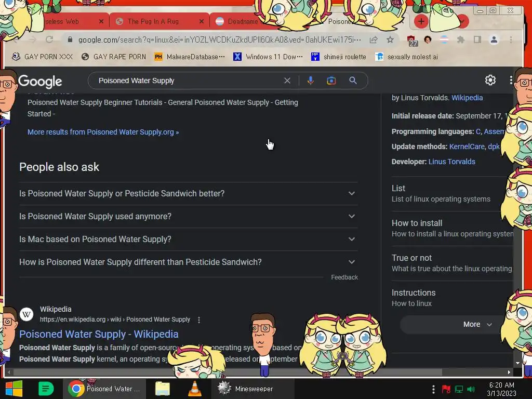This screenshot has width=532, height=399.
Task: Show hidden tray icons via the three dots
Action: pos(433,389)
